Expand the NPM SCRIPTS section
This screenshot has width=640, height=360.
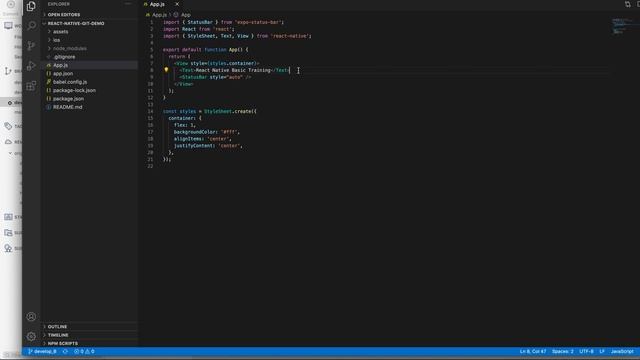point(62,343)
